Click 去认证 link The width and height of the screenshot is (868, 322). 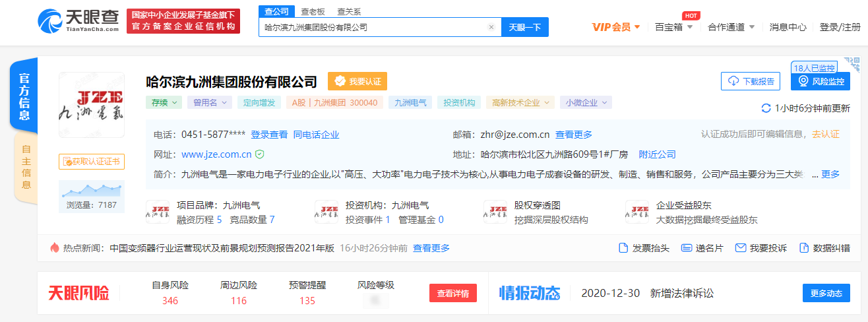coord(826,134)
